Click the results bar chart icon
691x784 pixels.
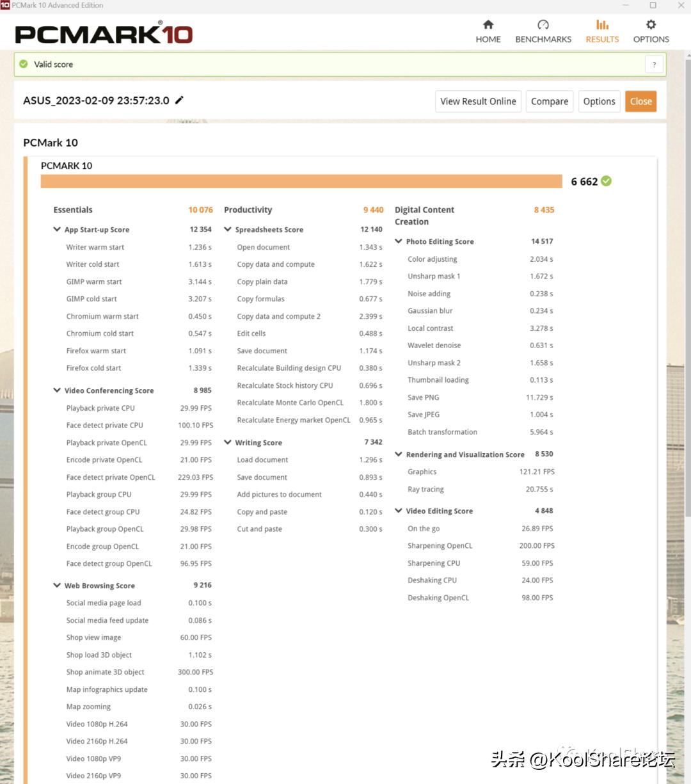pyautogui.click(x=602, y=24)
